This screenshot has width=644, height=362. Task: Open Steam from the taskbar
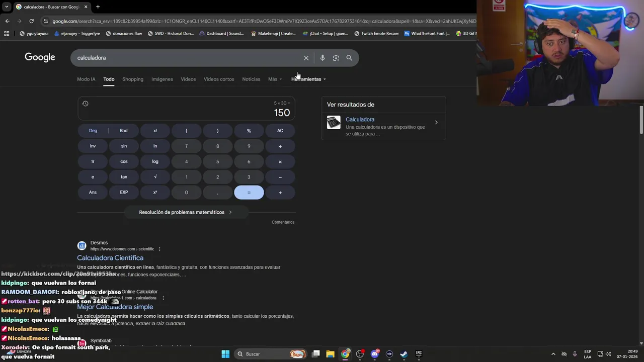point(404,354)
